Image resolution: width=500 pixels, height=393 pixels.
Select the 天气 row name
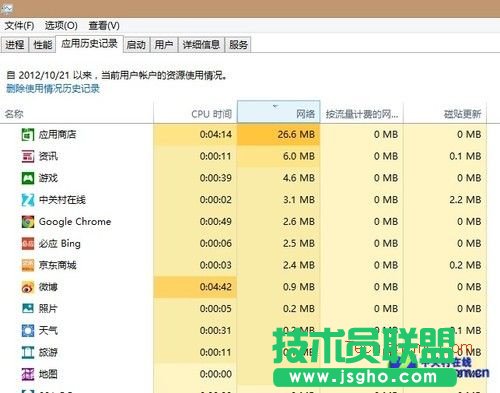[48, 331]
